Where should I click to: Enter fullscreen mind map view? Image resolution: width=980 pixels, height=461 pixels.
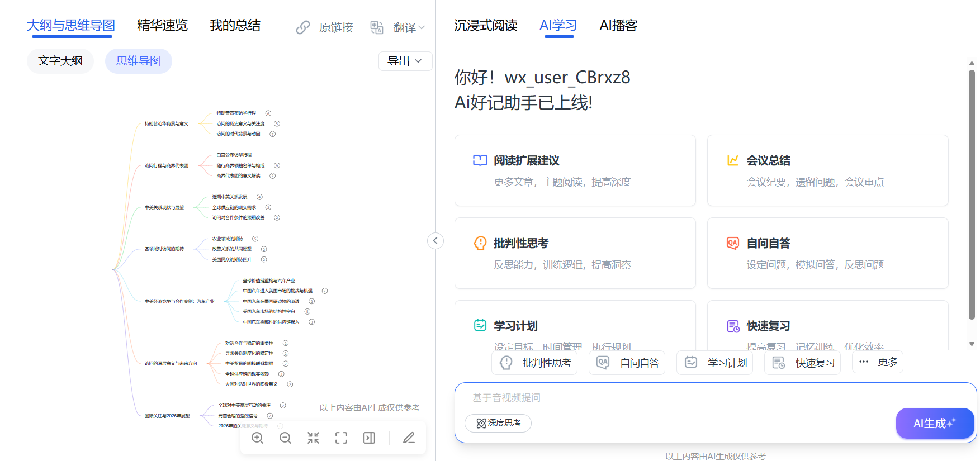(x=341, y=438)
